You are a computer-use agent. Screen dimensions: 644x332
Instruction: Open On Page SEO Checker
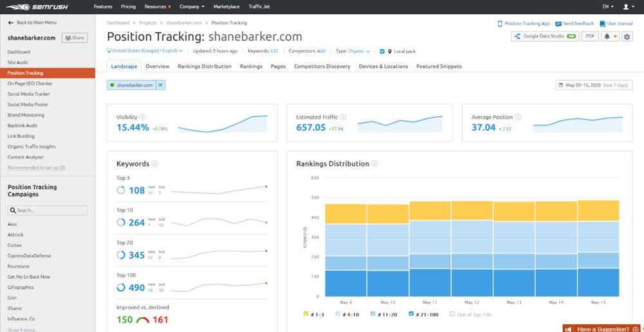pos(30,83)
